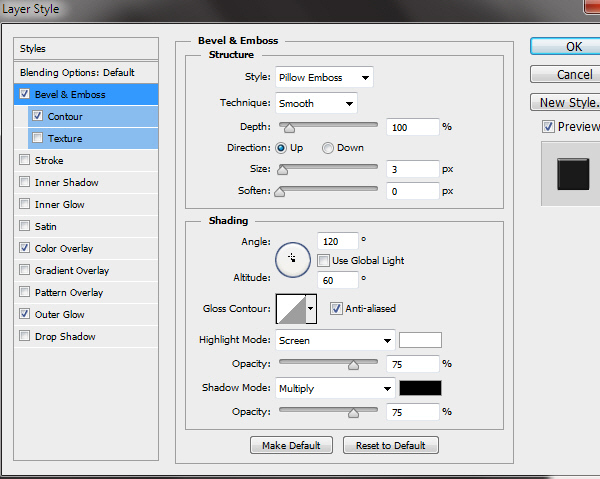This screenshot has width=600, height=479.
Task: Toggle the Use Global Light checkbox
Action: (x=324, y=261)
